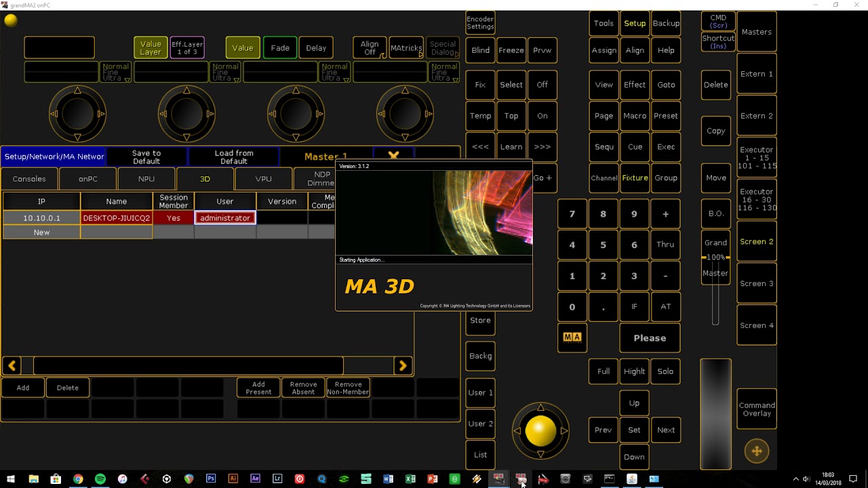Image resolution: width=868 pixels, height=488 pixels.
Task: Click Add Present button
Action: (x=258, y=388)
